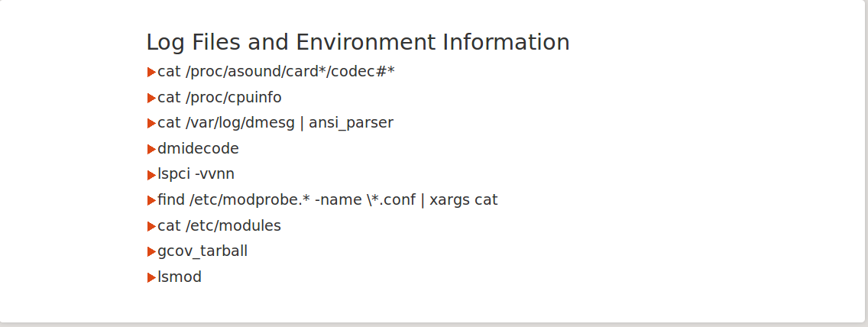This screenshot has height=327, width=868.
Task: Expand the gcov_tarball disclosure triangle
Action: coord(151,251)
